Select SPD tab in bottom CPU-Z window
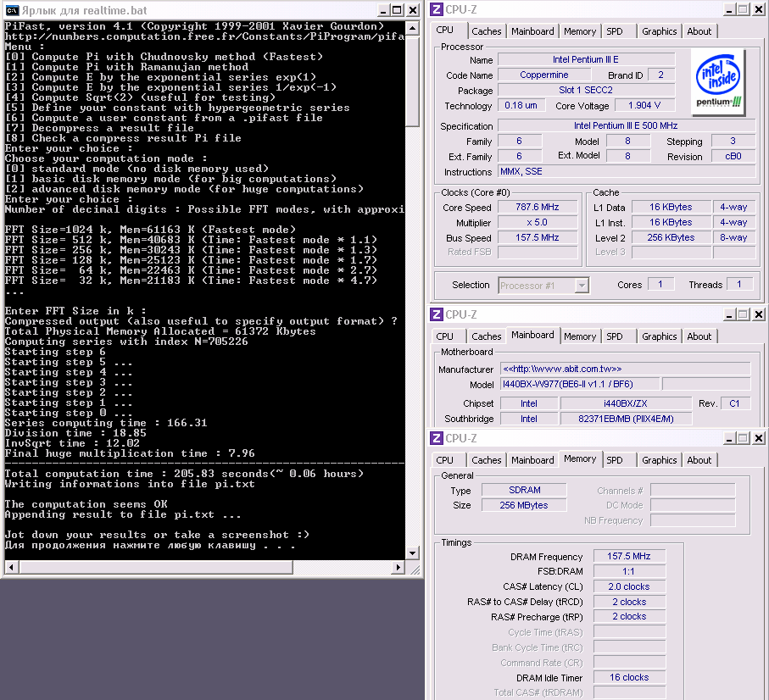769x700 pixels. (615, 460)
